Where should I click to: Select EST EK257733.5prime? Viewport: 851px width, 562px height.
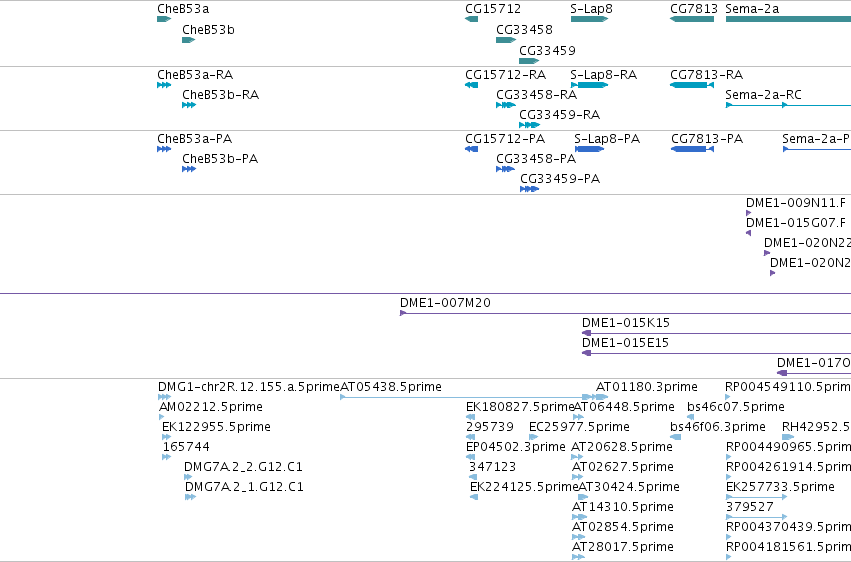[780, 487]
